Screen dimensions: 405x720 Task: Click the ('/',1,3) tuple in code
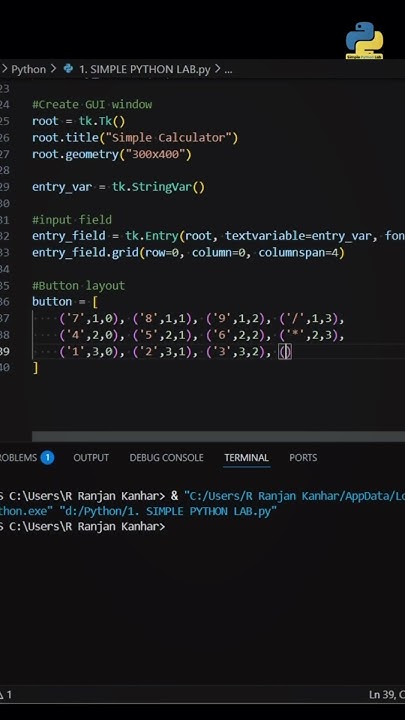pos(309,319)
